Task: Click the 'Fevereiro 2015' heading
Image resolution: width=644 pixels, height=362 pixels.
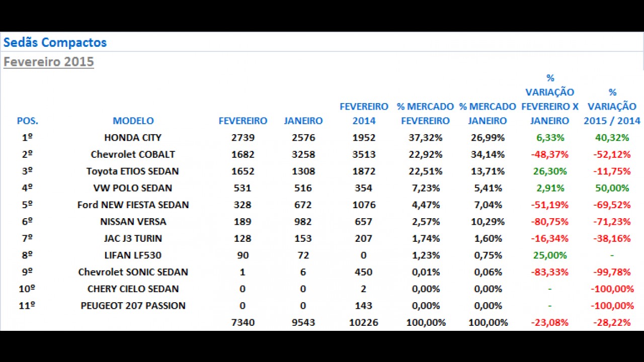Action: tap(49, 62)
